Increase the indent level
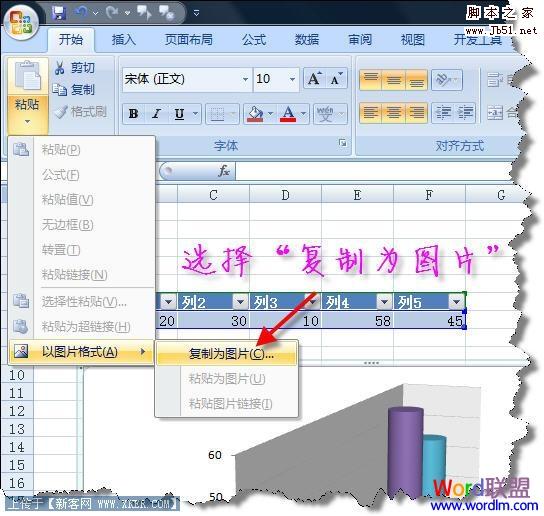This screenshot has height=516, width=544. point(465,113)
